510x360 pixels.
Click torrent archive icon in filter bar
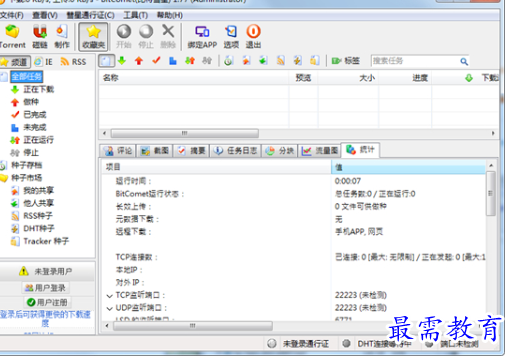pyautogui.click(x=228, y=61)
